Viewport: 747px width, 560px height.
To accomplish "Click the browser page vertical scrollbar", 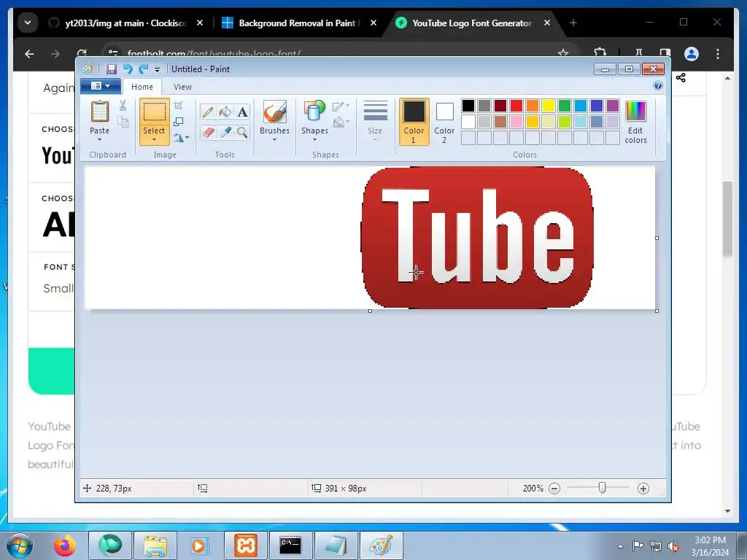I will click(x=727, y=219).
